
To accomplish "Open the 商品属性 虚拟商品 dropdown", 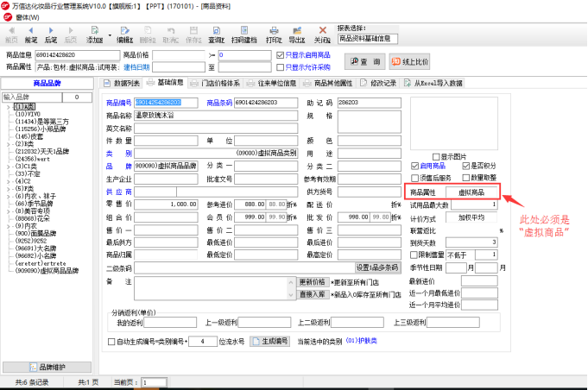I will 471,192.
